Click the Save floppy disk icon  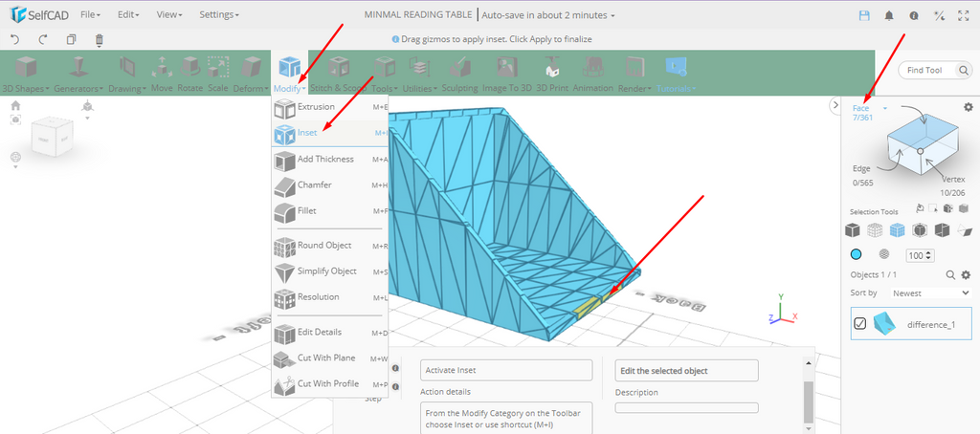click(864, 16)
